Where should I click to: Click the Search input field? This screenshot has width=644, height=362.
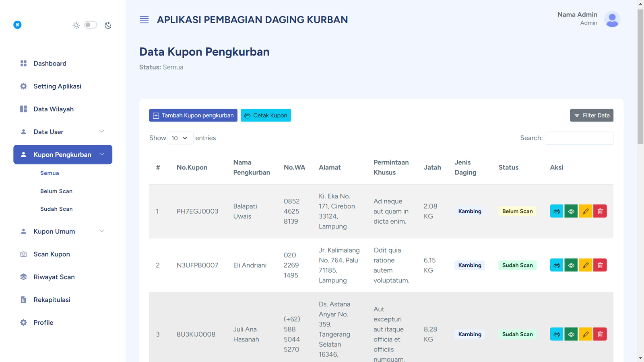click(579, 138)
